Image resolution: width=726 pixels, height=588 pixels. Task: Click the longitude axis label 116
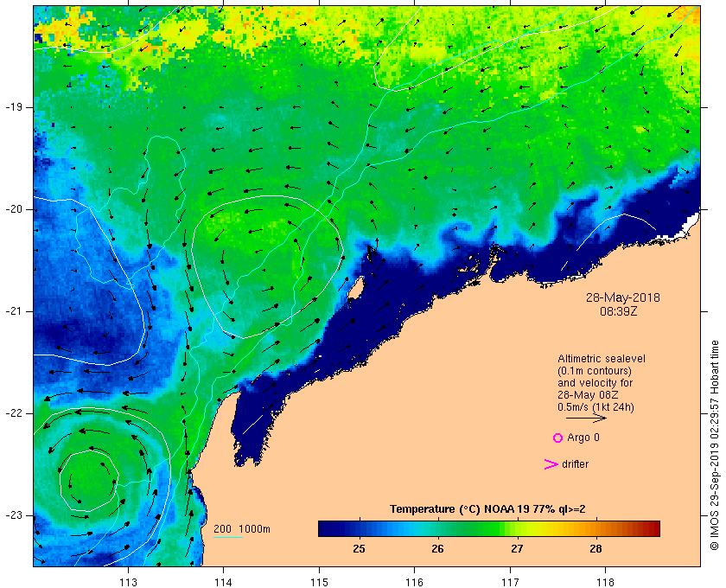click(414, 582)
